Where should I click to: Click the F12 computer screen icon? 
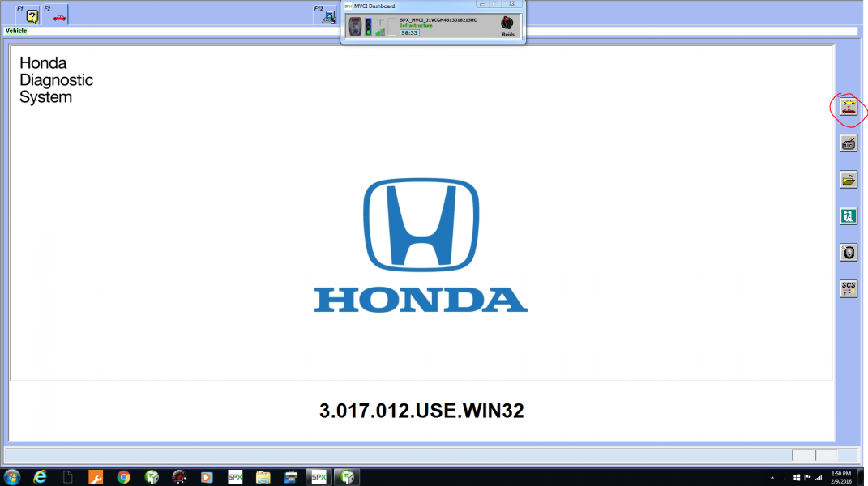click(329, 17)
